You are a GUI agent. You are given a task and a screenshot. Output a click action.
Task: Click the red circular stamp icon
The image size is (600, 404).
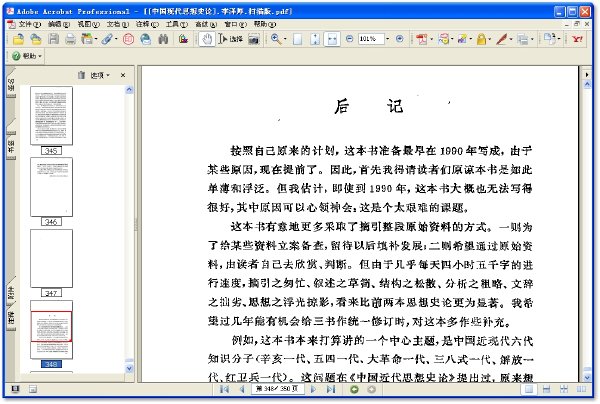(x=128, y=39)
